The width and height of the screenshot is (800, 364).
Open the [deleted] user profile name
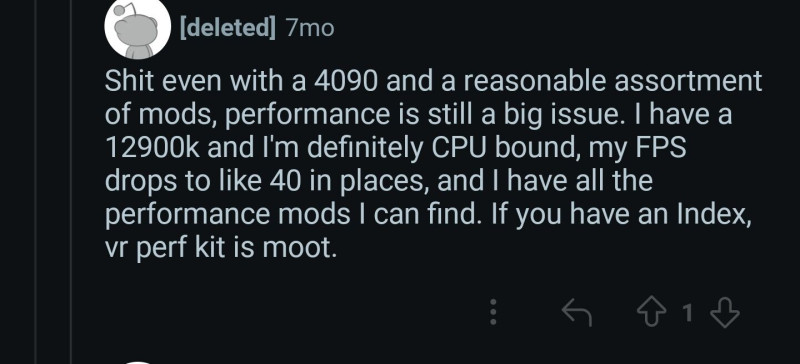228,27
